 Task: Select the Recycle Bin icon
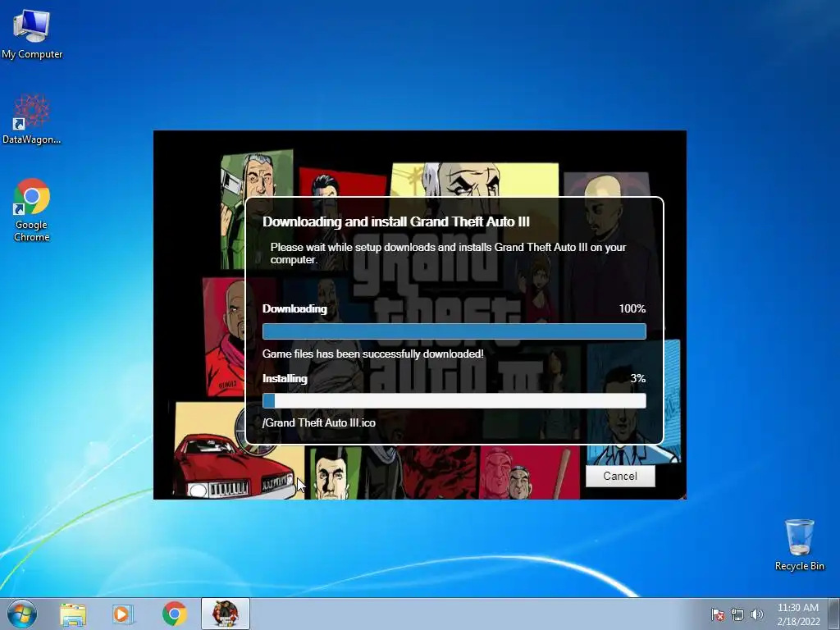pos(799,545)
